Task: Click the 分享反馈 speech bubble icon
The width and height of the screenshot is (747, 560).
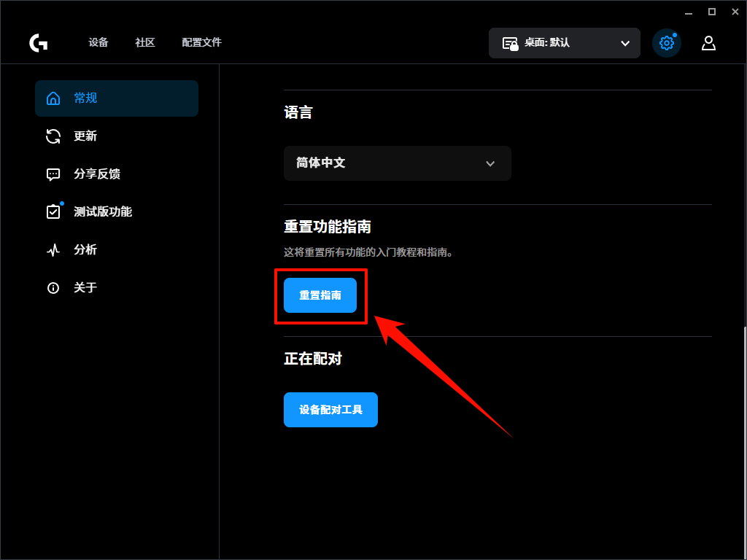Action: click(53, 174)
